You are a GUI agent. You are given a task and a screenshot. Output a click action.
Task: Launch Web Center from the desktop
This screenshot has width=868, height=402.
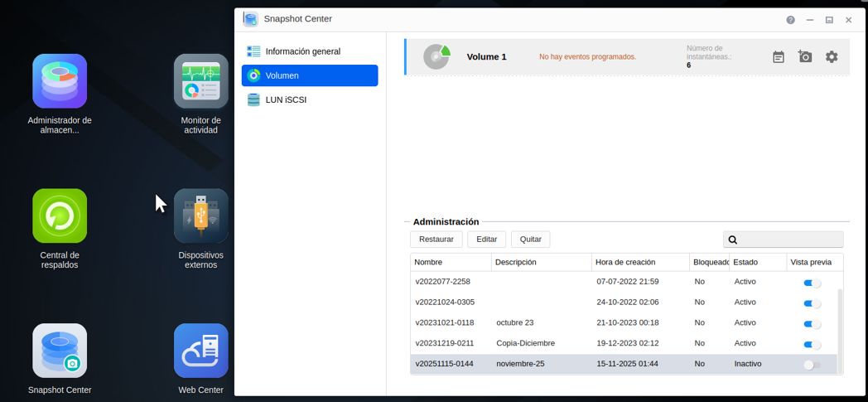tap(200, 351)
